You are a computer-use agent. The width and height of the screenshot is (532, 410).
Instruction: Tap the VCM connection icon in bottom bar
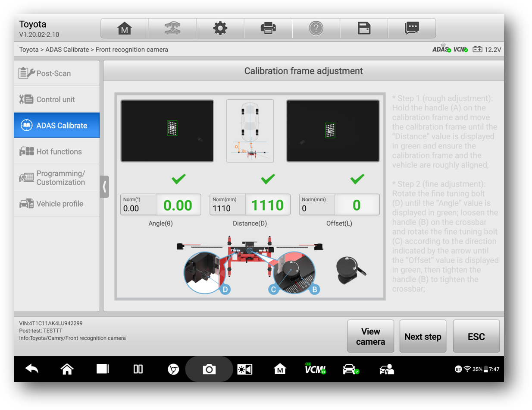click(x=315, y=369)
